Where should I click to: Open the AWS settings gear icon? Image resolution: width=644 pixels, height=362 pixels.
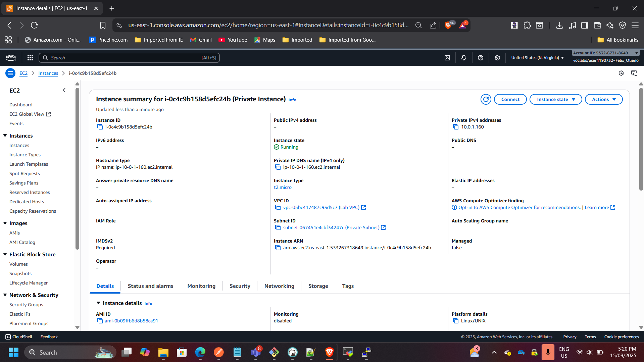click(497, 58)
